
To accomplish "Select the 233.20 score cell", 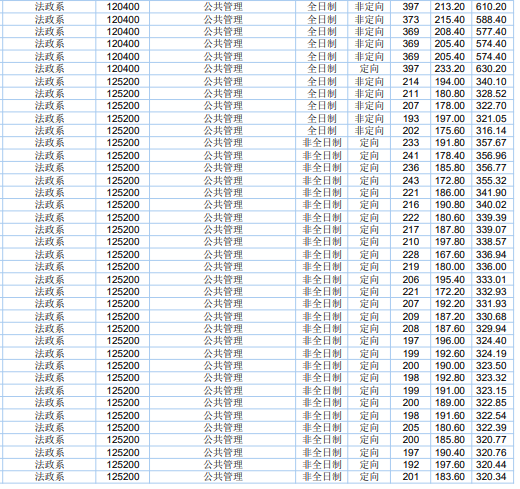I will coord(450,69).
